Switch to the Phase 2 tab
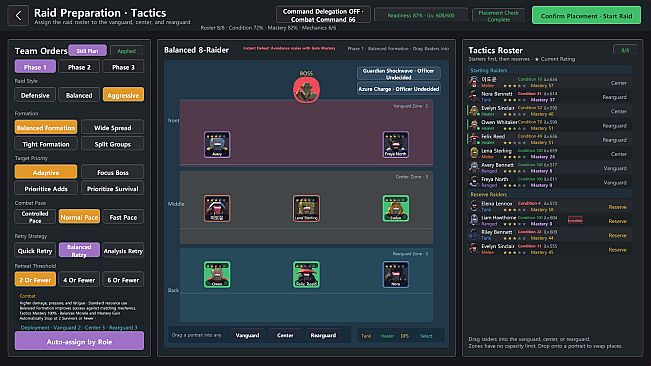 [x=79, y=67]
